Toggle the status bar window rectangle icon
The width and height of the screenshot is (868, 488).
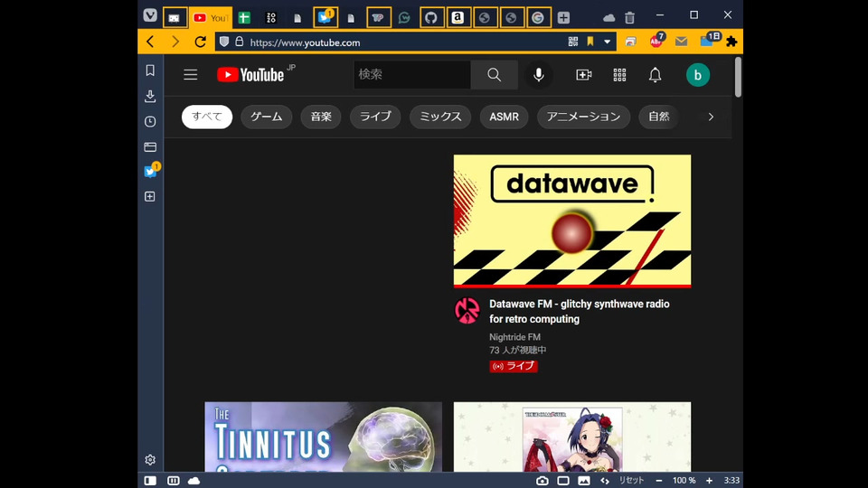coord(563,480)
